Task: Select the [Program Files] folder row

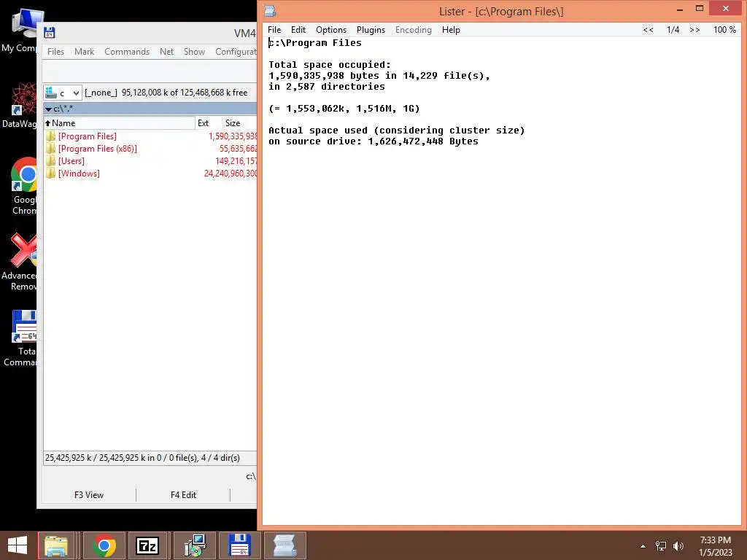Action: [150, 136]
